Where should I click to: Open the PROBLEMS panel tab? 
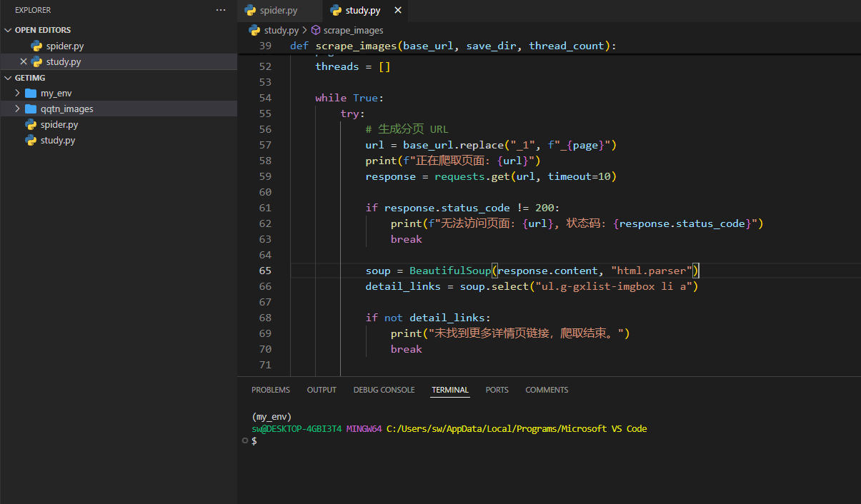point(271,390)
